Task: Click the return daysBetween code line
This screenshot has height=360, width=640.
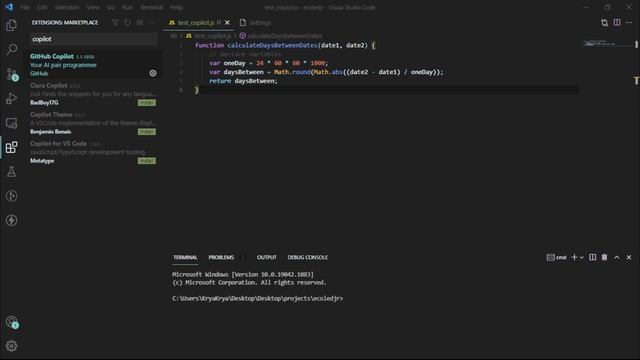Action: (243, 81)
